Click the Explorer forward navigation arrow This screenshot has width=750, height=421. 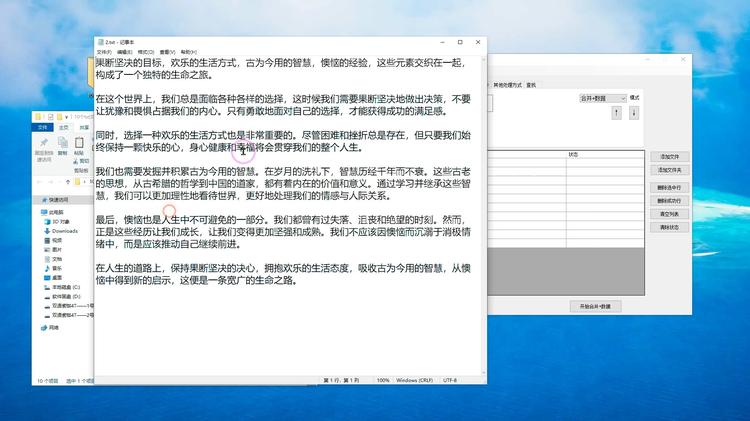pyautogui.click(x=53, y=182)
